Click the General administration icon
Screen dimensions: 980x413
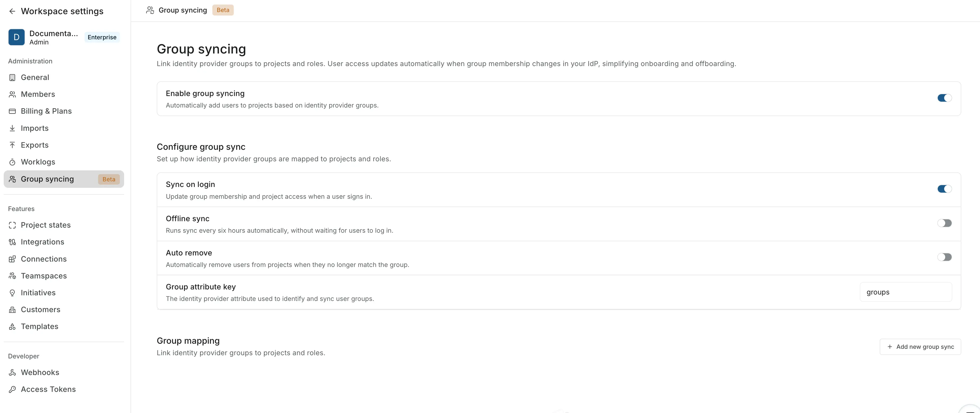[x=12, y=77]
